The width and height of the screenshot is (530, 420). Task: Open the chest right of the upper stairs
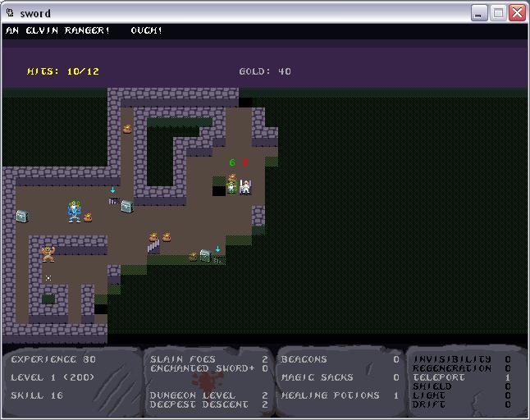tap(127, 206)
